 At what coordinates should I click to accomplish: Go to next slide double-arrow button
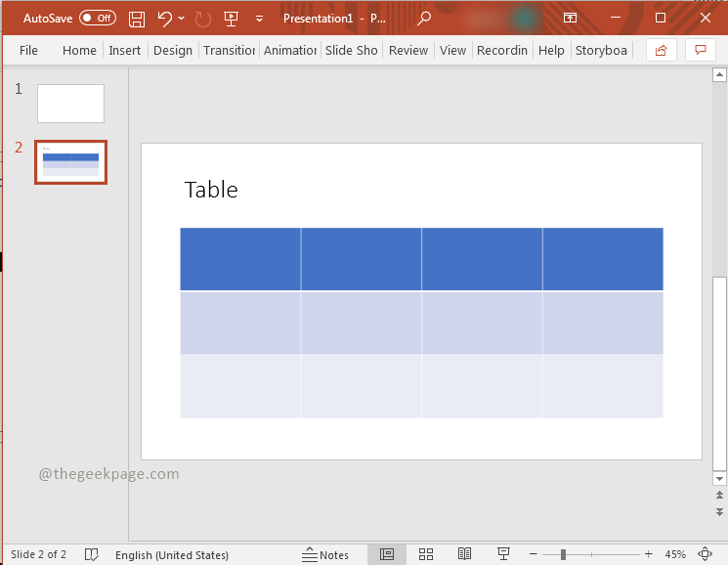coord(719,512)
